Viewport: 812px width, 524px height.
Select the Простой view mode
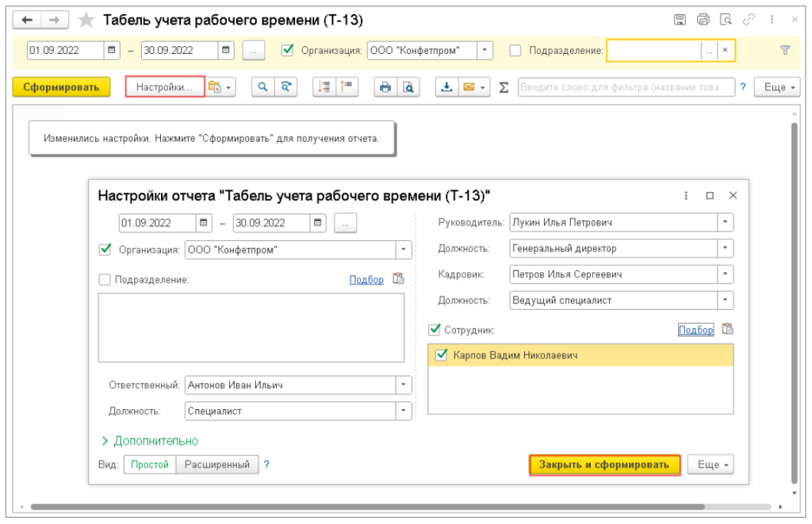(150, 465)
